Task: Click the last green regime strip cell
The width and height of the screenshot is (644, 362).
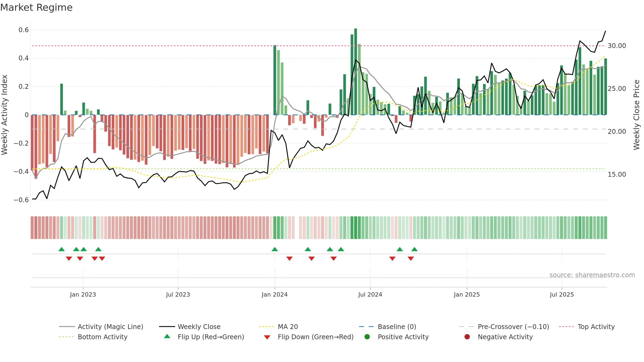Action: coord(606,228)
